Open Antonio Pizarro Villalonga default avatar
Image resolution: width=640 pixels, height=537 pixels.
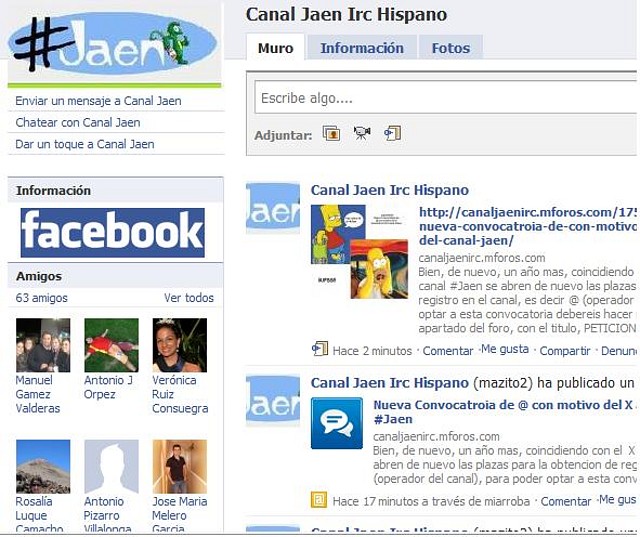(x=111, y=467)
